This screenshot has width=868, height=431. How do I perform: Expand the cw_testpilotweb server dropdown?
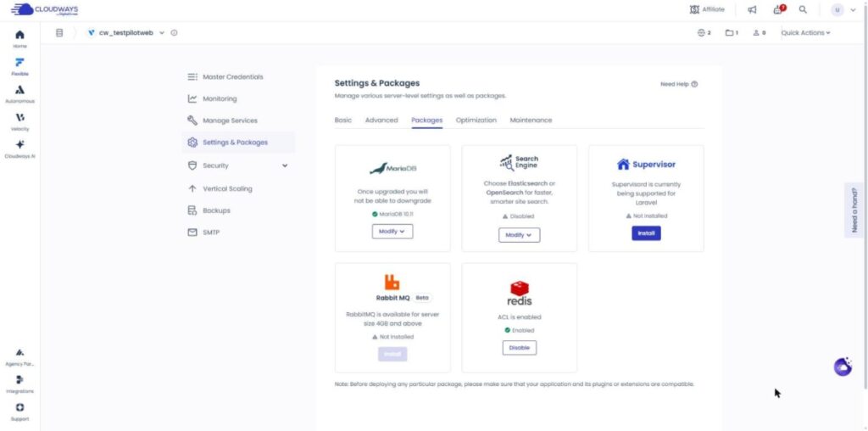(162, 33)
